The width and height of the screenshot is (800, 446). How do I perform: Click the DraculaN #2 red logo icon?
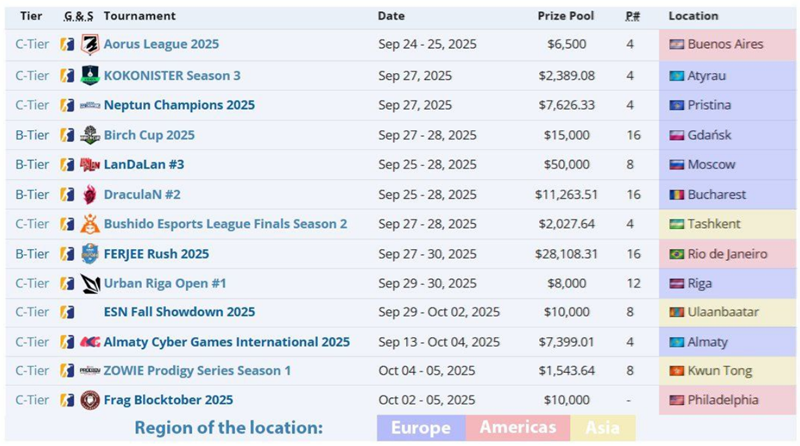click(90, 194)
